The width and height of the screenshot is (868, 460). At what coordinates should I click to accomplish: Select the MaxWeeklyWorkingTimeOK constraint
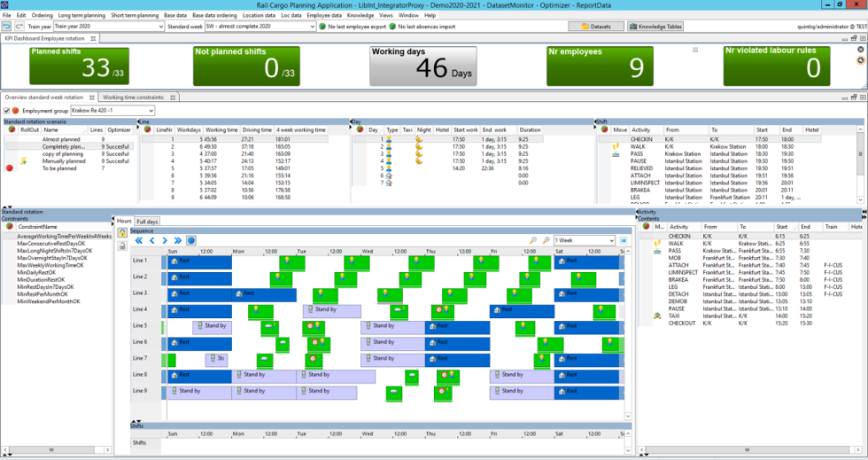(50, 266)
